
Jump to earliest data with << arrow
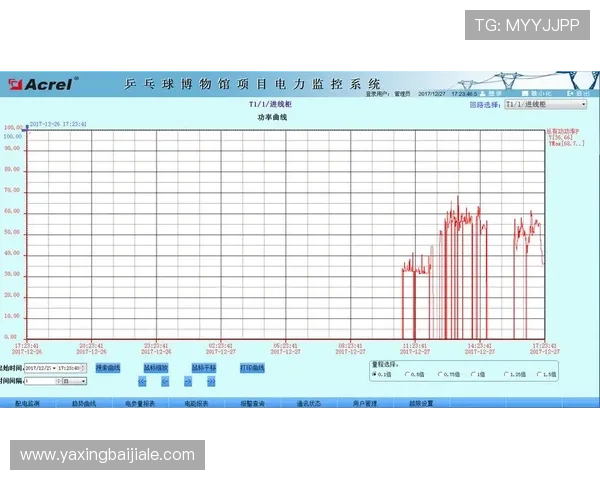pyautogui.click(x=142, y=381)
